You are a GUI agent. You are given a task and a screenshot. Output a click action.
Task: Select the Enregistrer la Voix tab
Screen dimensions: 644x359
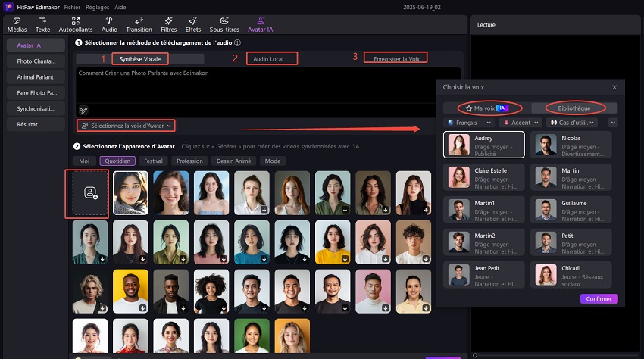click(x=396, y=59)
